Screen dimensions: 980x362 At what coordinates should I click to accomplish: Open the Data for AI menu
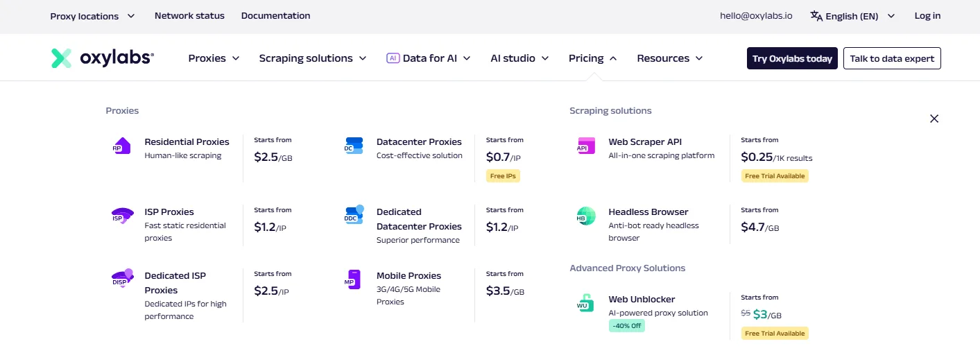429,58
